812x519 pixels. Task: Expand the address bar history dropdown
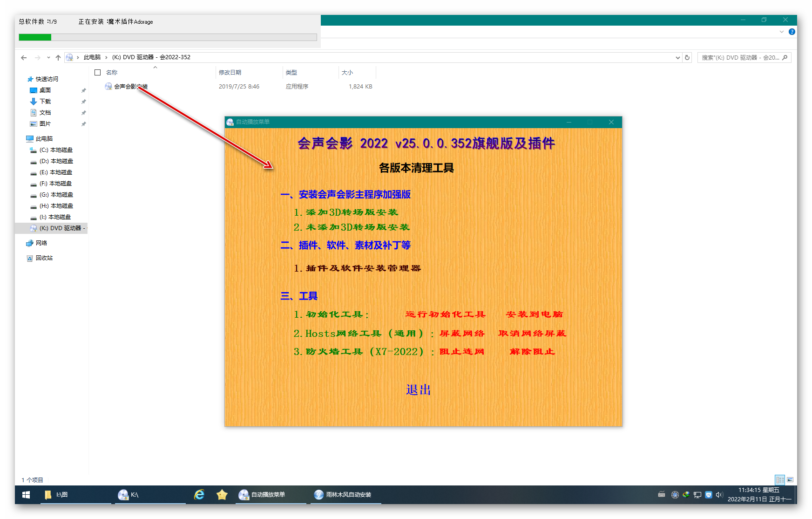pyautogui.click(x=678, y=58)
